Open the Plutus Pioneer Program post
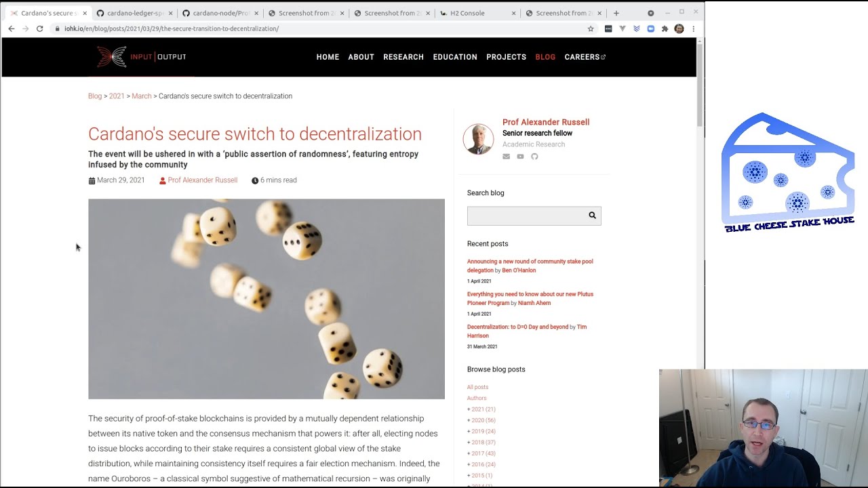The image size is (868, 488). point(530,298)
